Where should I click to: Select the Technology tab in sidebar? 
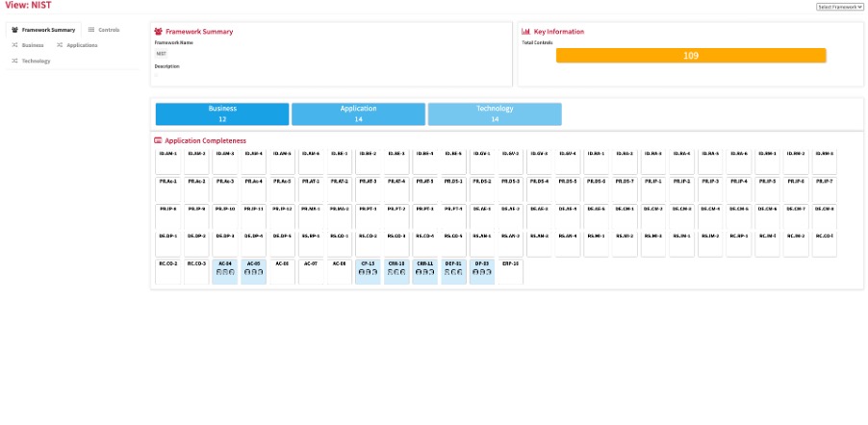31,61
